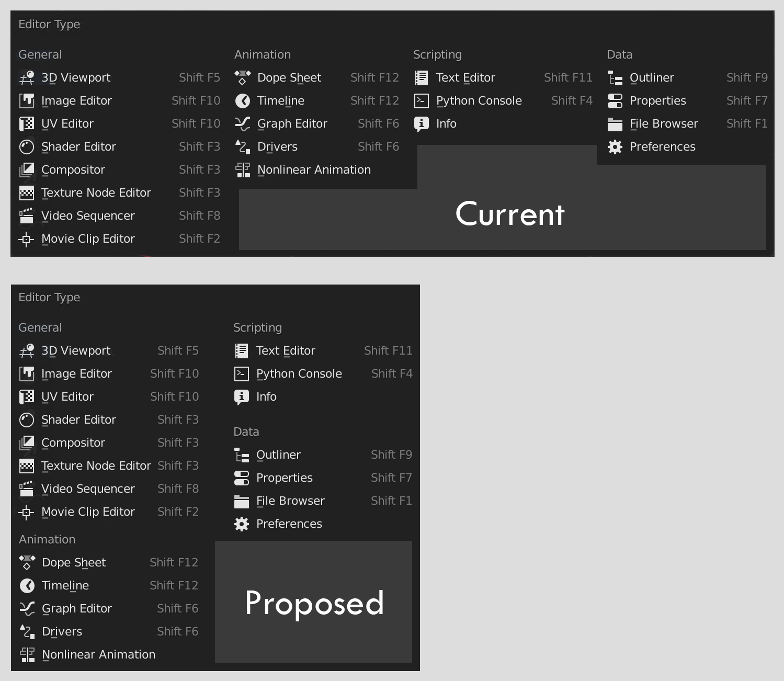
Task: Choose Dope Sheet in Proposed menu
Action: click(109, 563)
